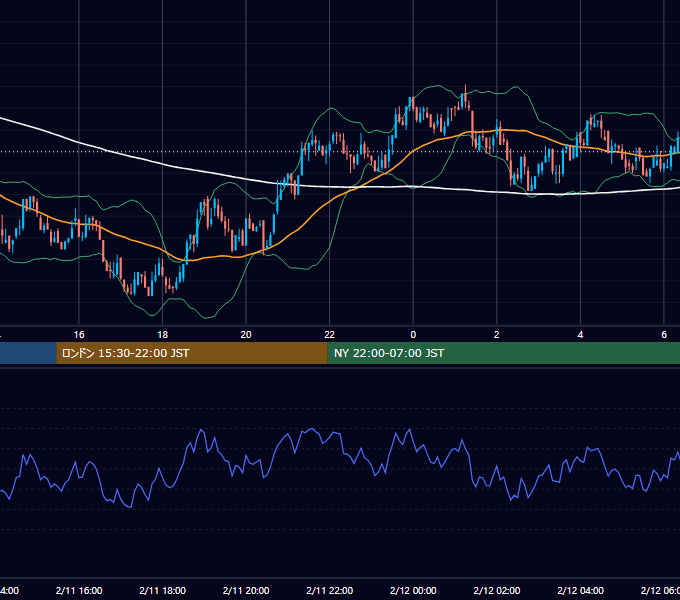Click the 2/11 18:00 oscillator time label

click(x=162, y=590)
